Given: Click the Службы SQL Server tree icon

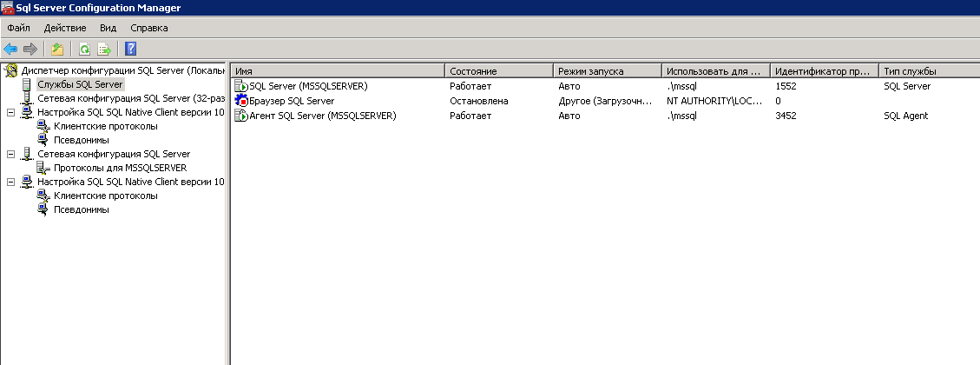Looking at the screenshot, I should (26, 84).
